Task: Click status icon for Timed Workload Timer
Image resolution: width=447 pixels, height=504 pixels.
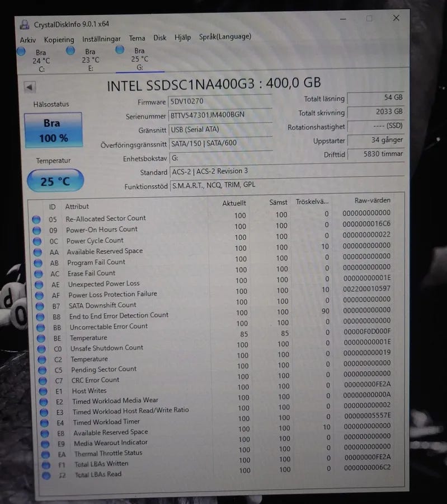Action: point(44,423)
